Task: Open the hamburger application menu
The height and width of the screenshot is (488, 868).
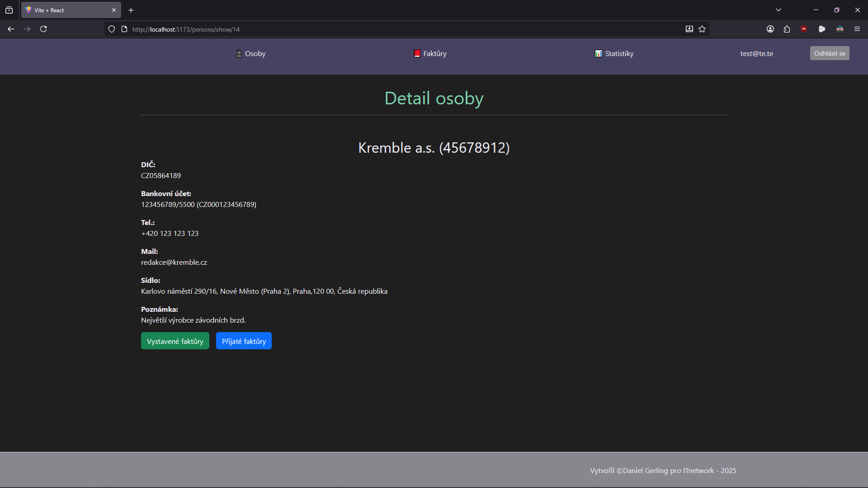Action: [857, 29]
